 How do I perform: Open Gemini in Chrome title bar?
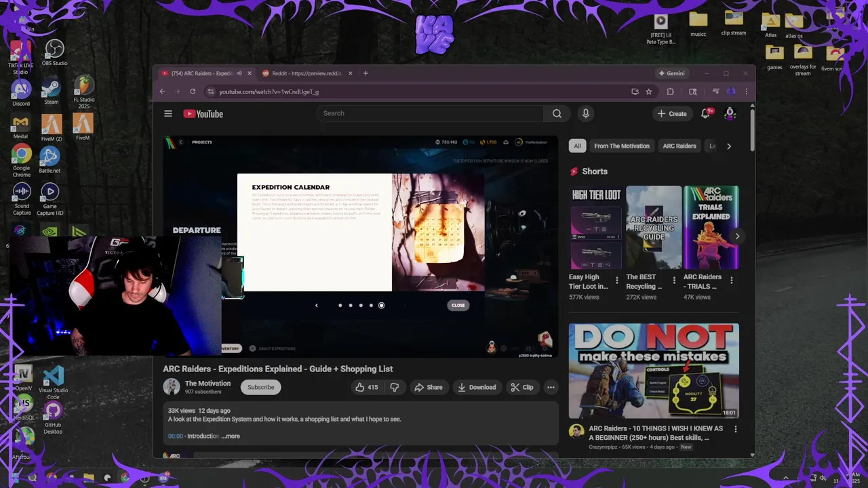(672, 73)
